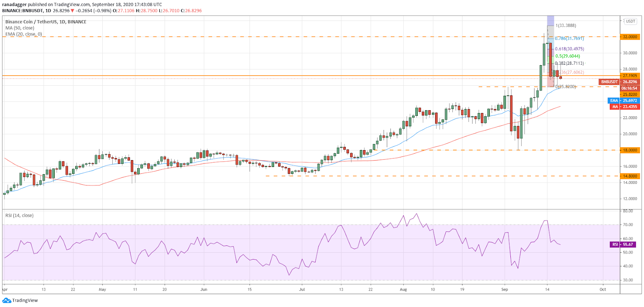Click the 'May' date on time axis
This screenshot has width=644, height=307.
pyautogui.click(x=102, y=289)
